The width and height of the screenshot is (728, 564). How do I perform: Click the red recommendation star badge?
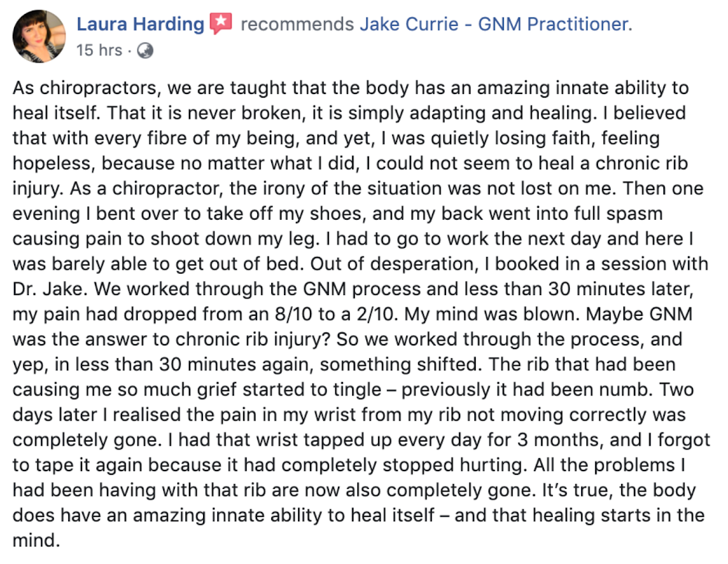[x=221, y=23]
